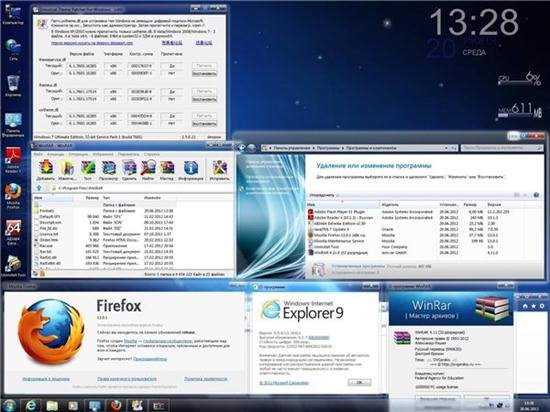Select the Сеть network desktop icon

13,50
